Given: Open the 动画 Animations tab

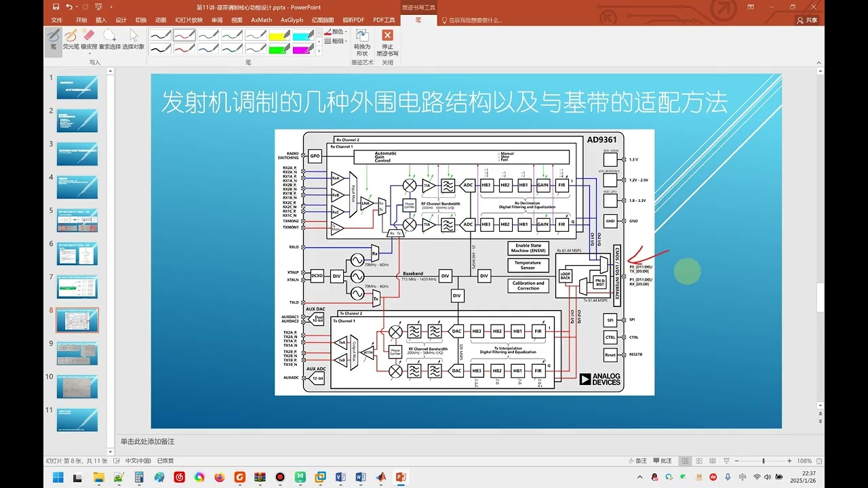Looking at the screenshot, I should pyautogui.click(x=160, y=20).
